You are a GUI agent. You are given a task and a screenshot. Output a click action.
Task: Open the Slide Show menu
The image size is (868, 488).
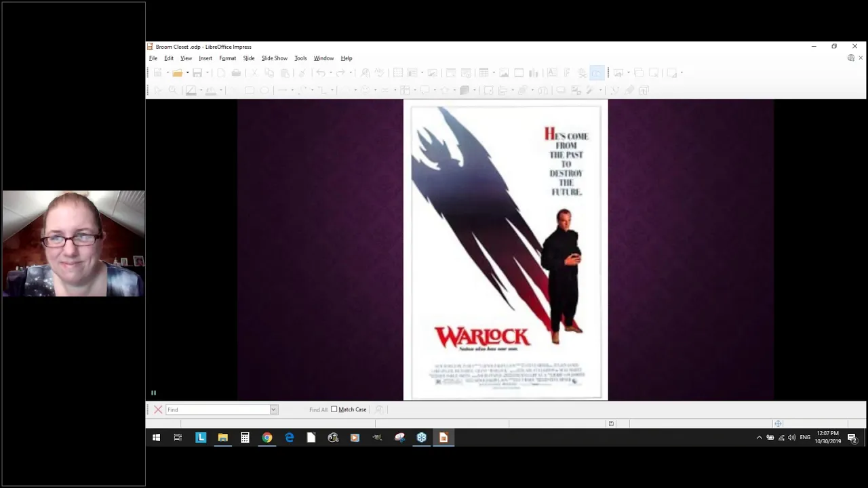pos(275,58)
